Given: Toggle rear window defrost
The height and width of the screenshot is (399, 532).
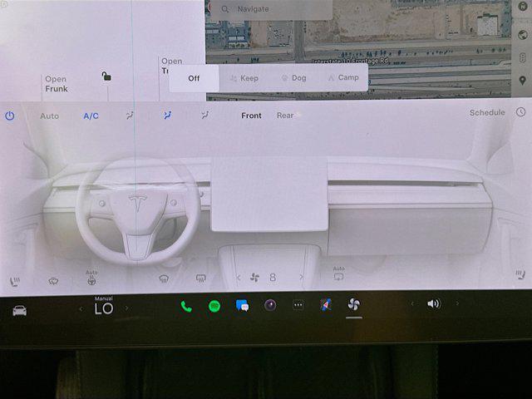Looking at the screenshot, I should point(201,278).
